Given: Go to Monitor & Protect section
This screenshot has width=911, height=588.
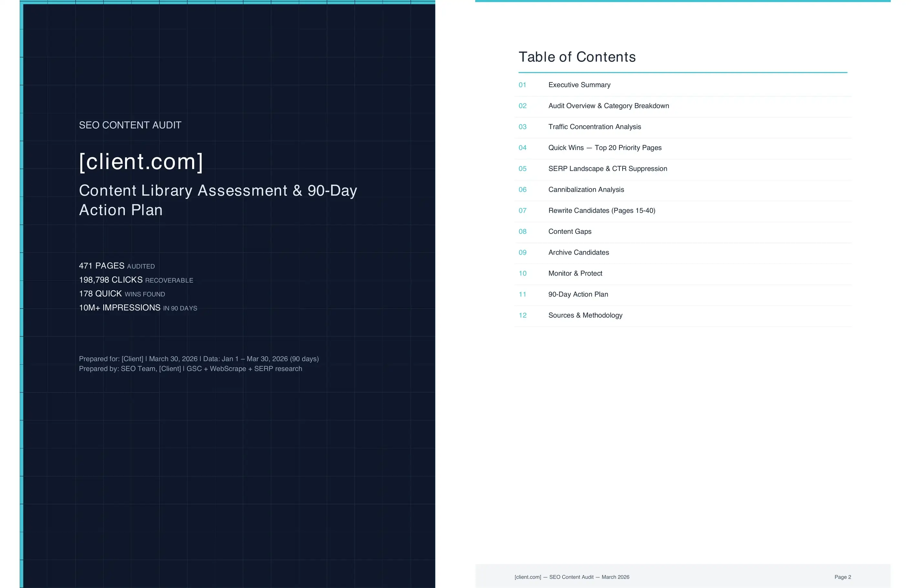Looking at the screenshot, I should pyautogui.click(x=575, y=273).
